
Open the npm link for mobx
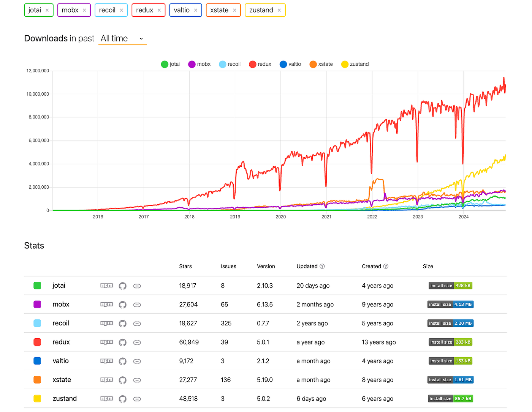106,305
